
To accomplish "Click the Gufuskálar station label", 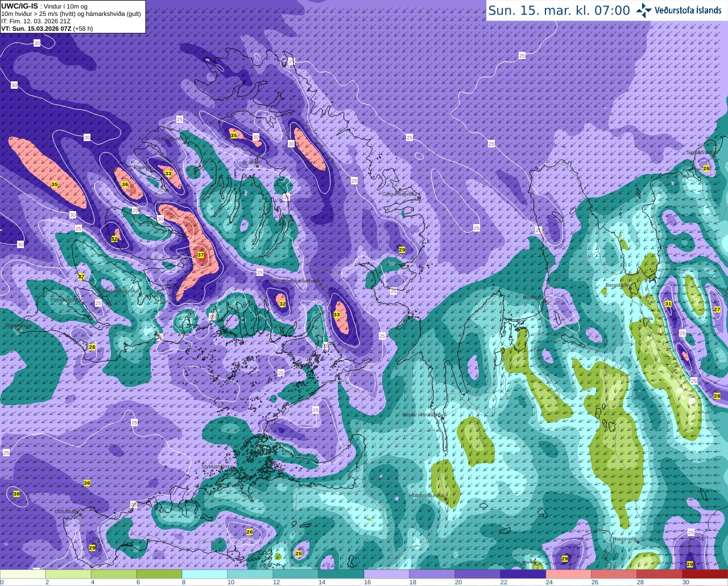I will [x=66, y=511].
